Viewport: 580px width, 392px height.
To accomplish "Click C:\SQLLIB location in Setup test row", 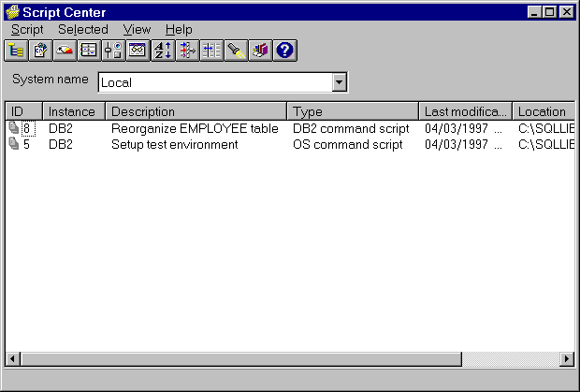I will click(546, 144).
